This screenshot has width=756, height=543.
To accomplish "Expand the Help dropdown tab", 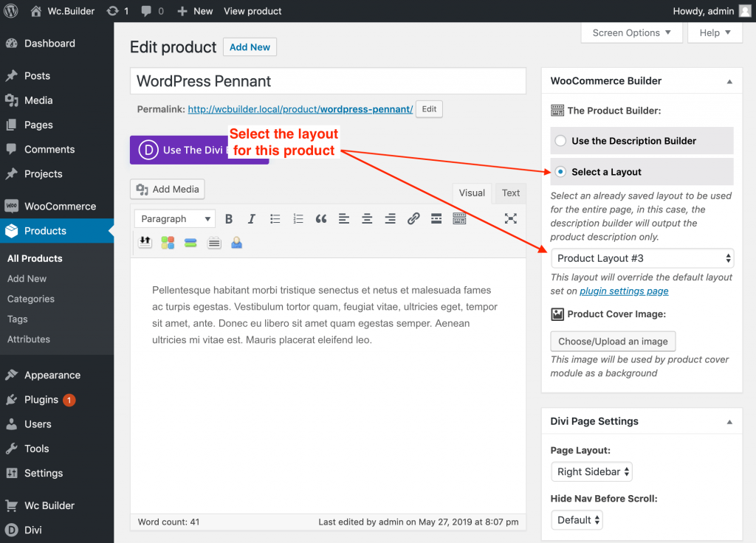I will tap(715, 32).
